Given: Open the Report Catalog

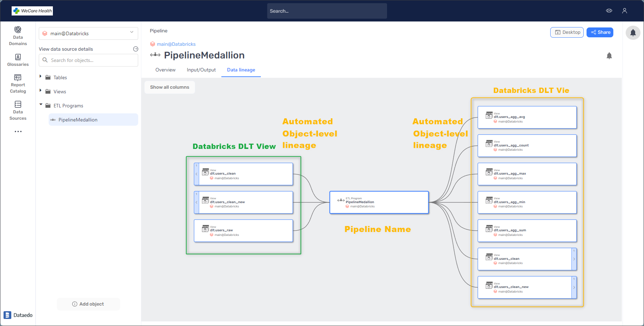Looking at the screenshot, I should [x=18, y=84].
